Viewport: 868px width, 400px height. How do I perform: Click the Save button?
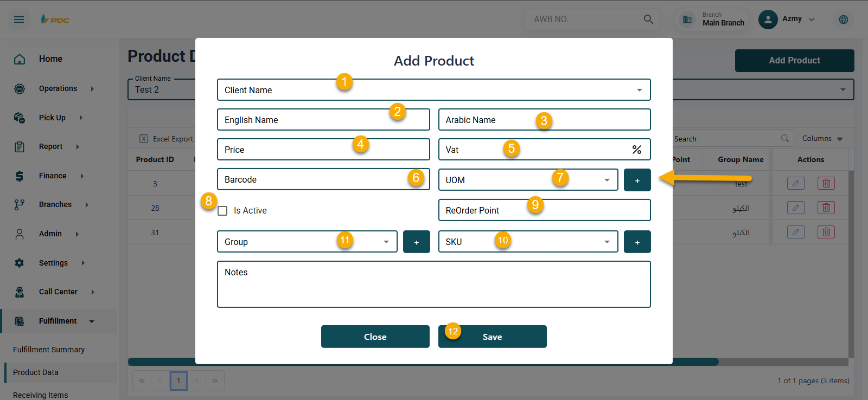click(492, 337)
